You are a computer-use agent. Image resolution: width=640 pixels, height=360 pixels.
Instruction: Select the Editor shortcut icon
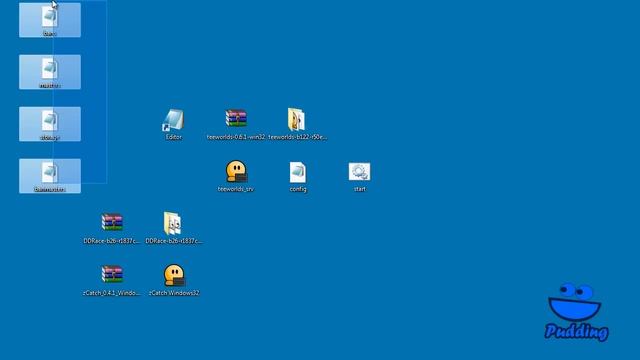tap(174, 120)
